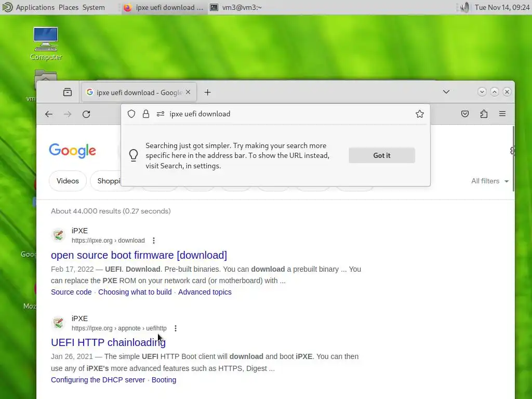Screen dimensions: 532x399
Task: Select the ipxe uefi download - Google tab
Action: coord(138,92)
